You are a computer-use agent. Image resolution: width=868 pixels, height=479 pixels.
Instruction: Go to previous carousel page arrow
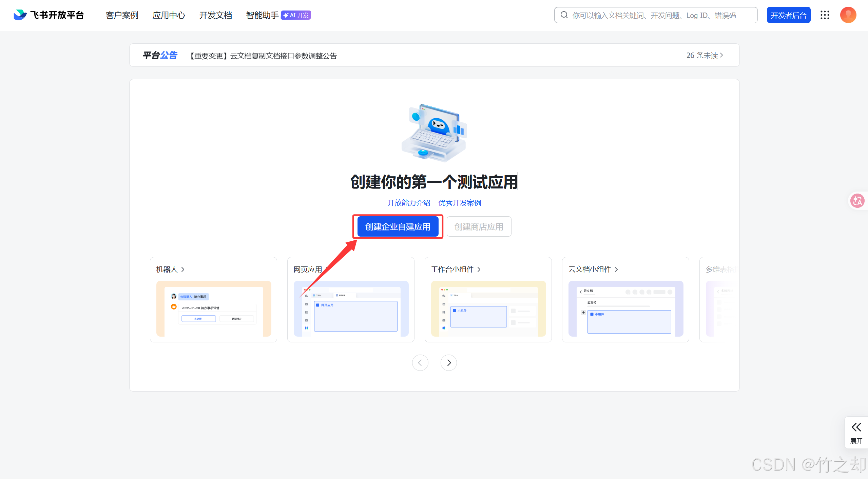click(x=420, y=363)
